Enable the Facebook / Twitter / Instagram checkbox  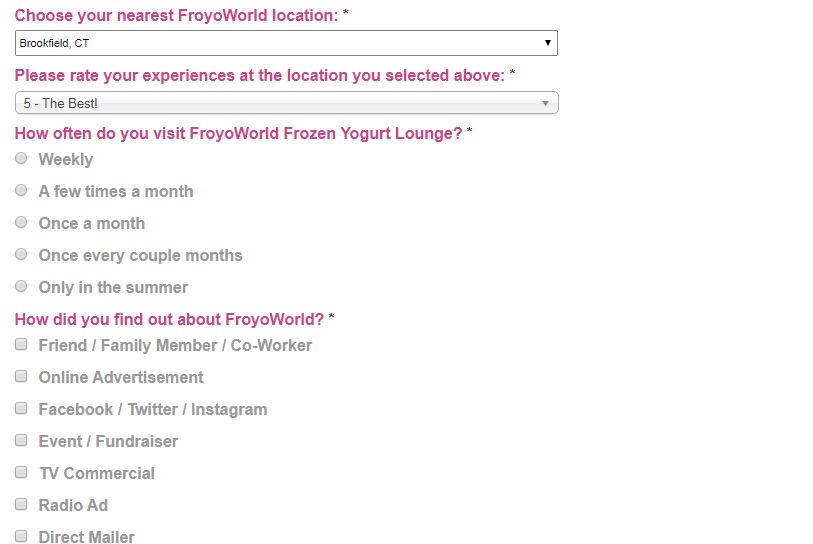pos(21,408)
